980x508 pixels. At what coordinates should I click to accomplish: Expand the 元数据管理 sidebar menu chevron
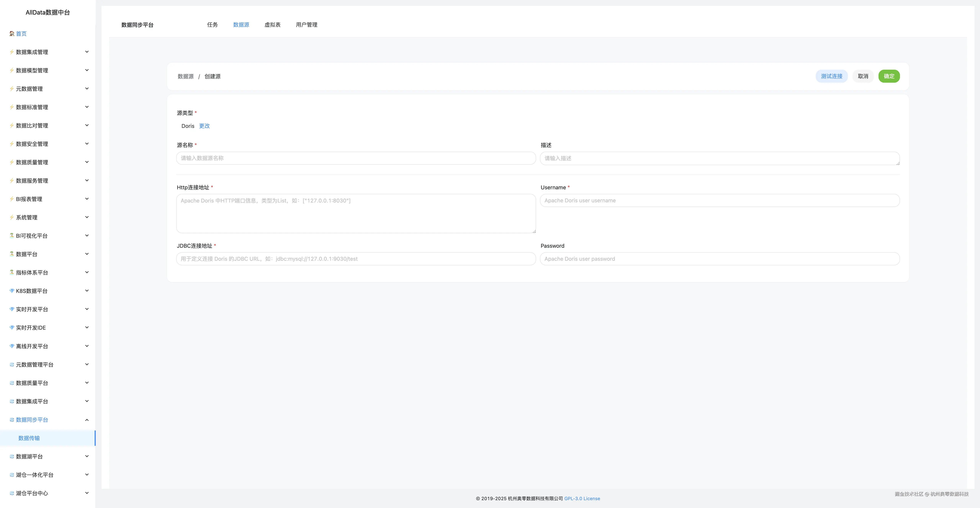coord(87,89)
